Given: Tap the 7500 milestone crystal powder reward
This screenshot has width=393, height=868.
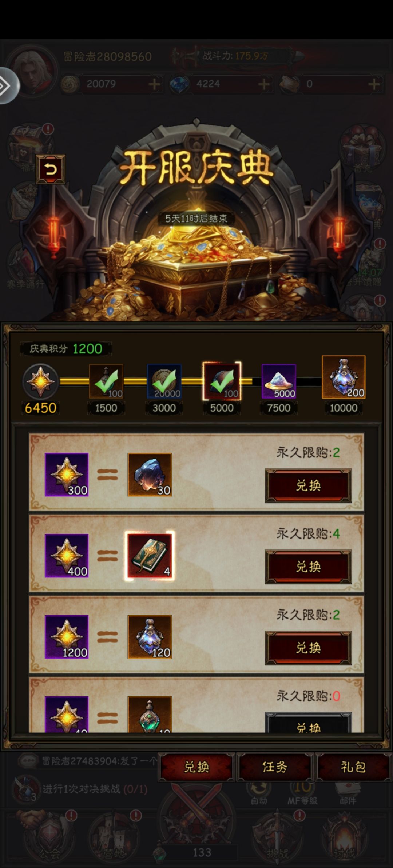Looking at the screenshot, I should 279,381.
